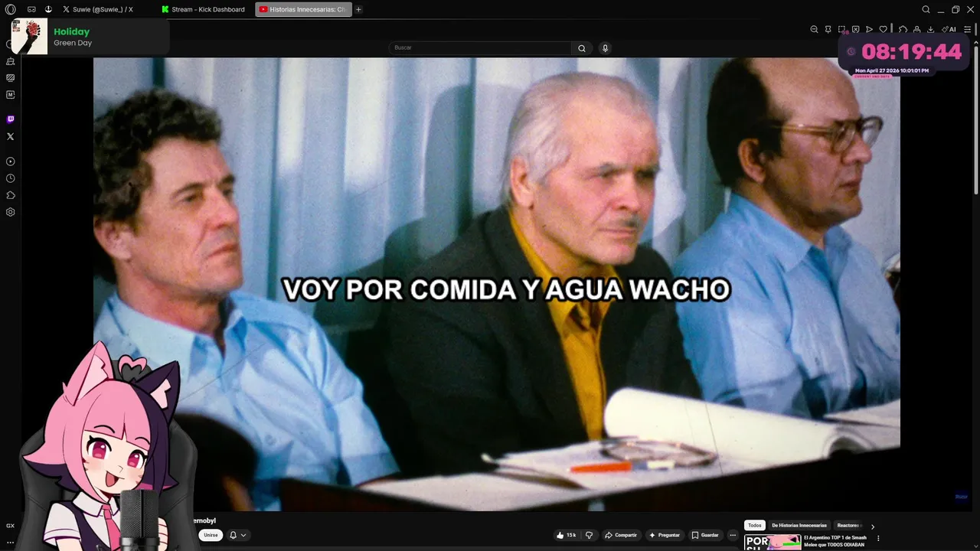Open the cleaner icon in sidebar

click(x=10, y=61)
